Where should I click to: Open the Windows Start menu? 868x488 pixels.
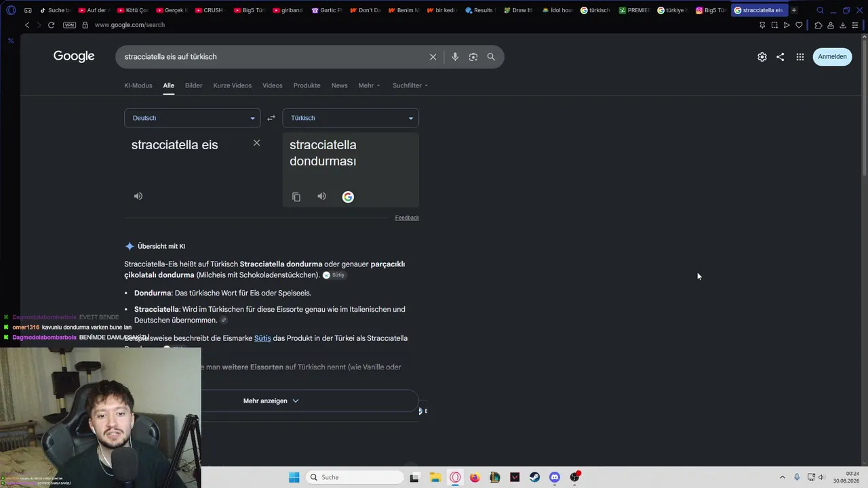click(x=294, y=477)
